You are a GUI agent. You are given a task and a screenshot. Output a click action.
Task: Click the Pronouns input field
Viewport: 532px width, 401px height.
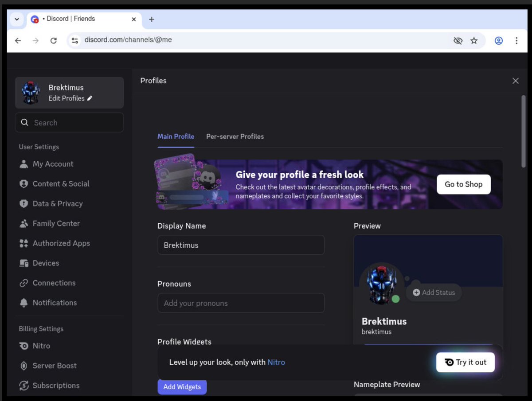click(241, 303)
